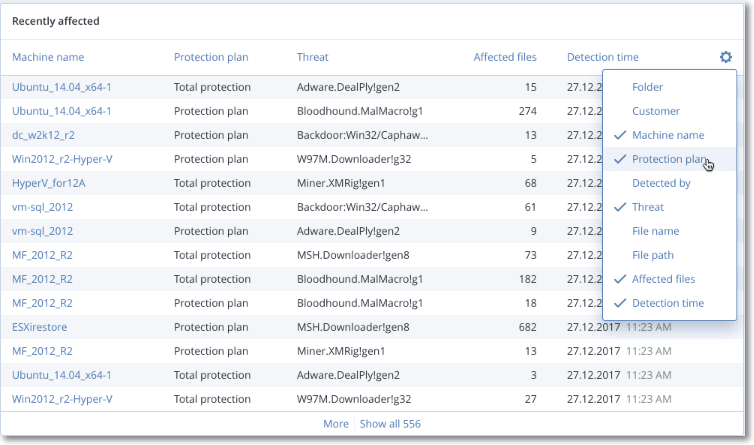This screenshot has height=445, width=754.
Task: Click the More link
Action: pyautogui.click(x=335, y=424)
